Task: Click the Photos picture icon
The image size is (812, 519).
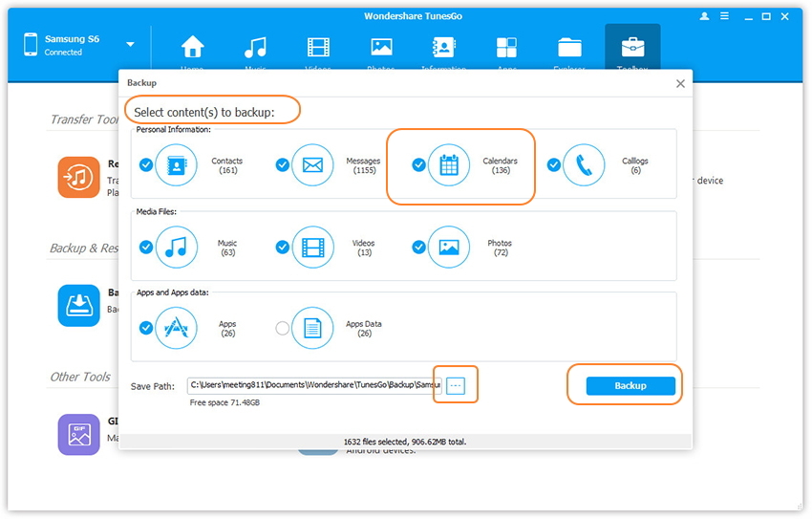Action: [x=448, y=247]
